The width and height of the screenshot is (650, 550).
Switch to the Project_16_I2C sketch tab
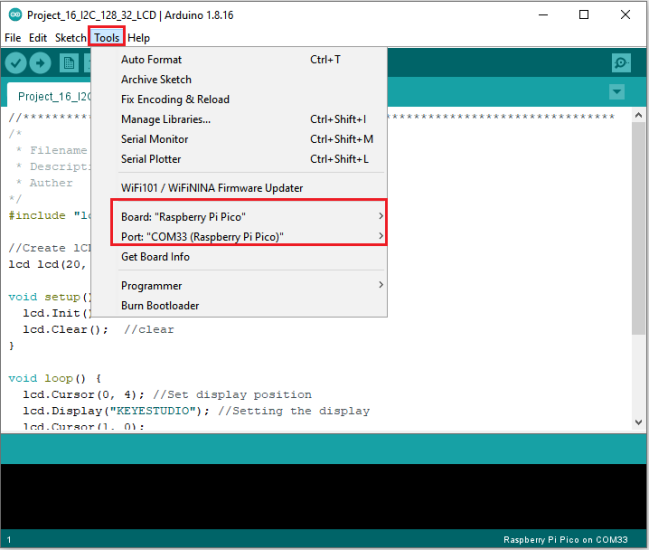(49, 95)
